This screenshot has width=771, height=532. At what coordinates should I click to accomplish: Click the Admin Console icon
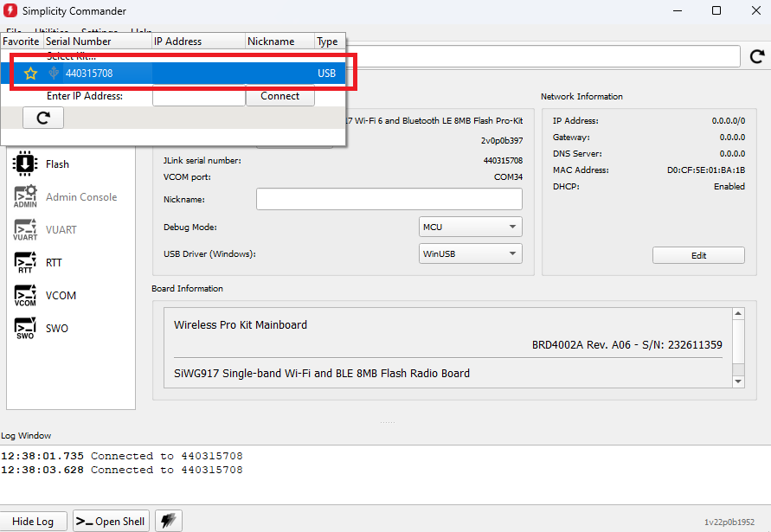click(25, 196)
